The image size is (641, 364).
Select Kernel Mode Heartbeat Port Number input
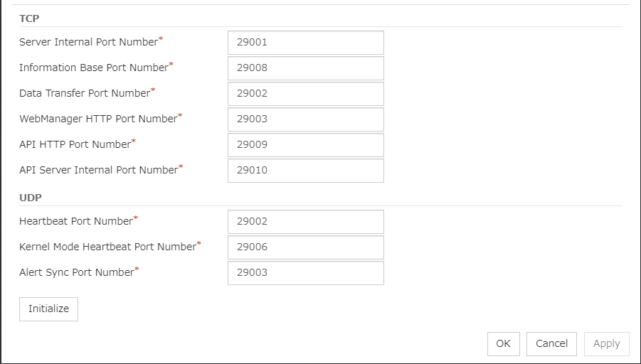point(305,247)
